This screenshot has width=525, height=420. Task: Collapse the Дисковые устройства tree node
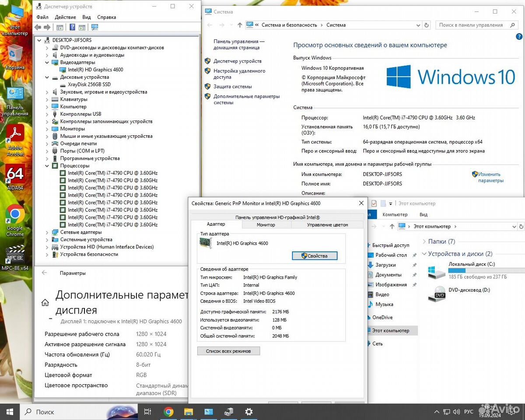(x=47, y=77)
